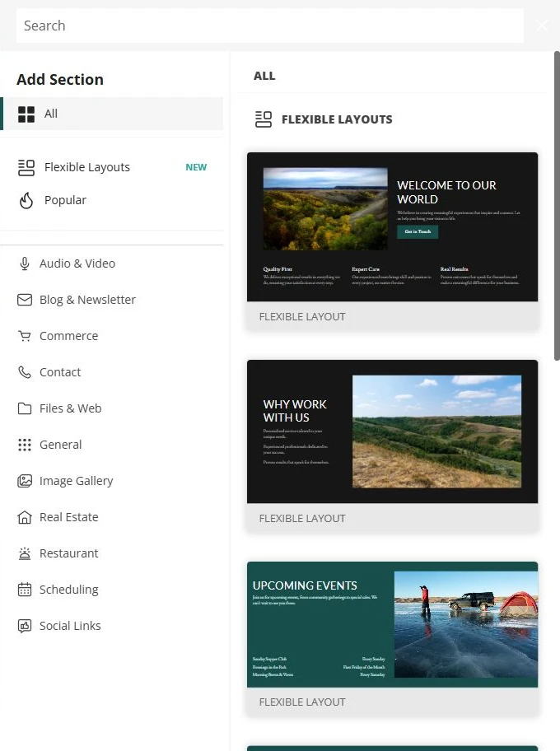The height and width of the screenshot is (751, 560).
Task: Show Blog & Newsletter sections
Action: (x=112, y=300)
